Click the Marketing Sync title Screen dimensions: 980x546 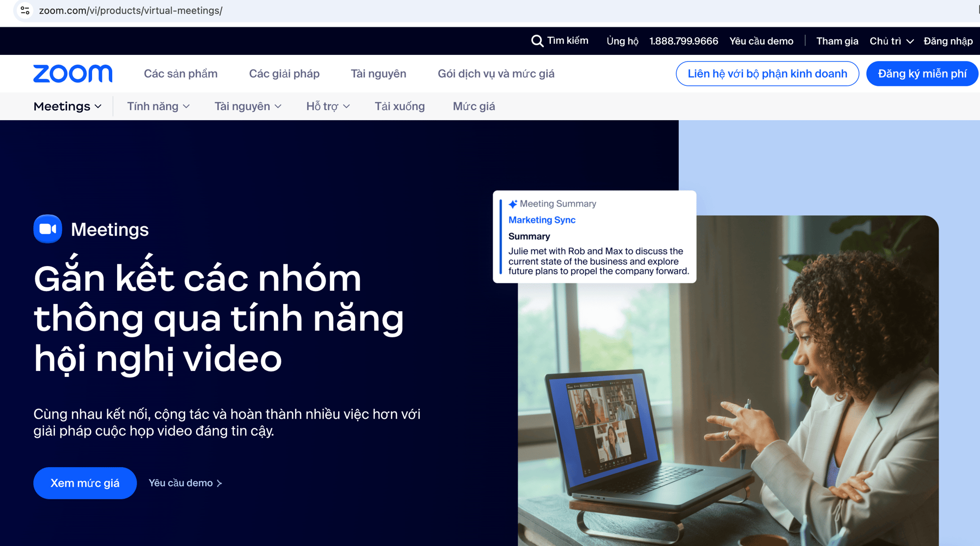541,220
